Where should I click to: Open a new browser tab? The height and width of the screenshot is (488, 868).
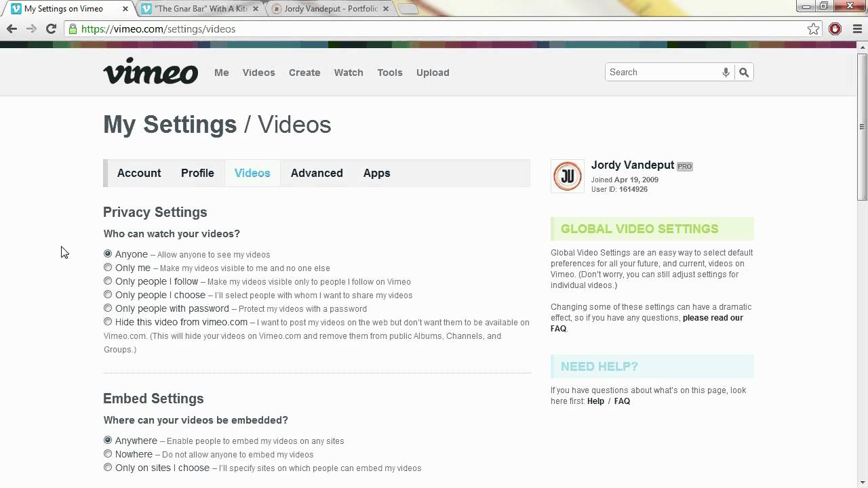coord(408,9)
